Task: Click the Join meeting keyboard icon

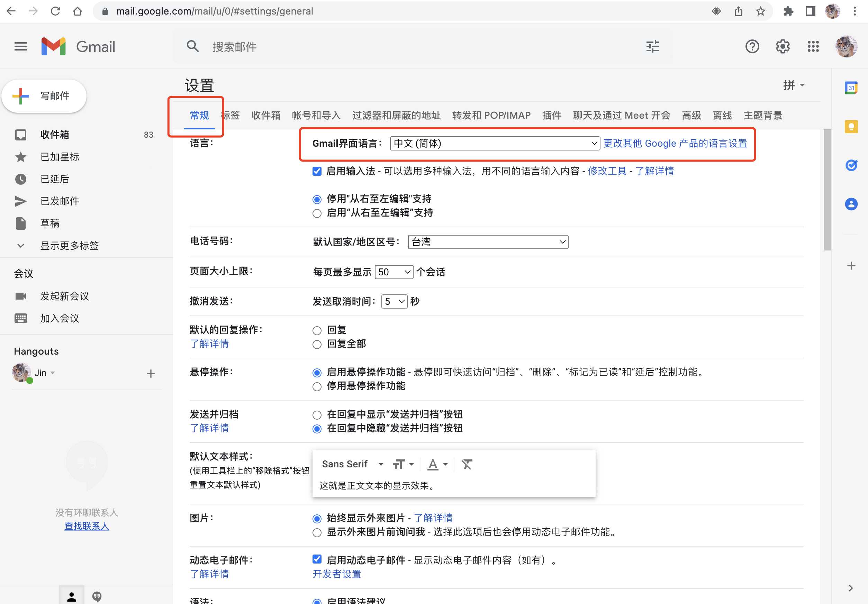Action: [x=21, y=318]
